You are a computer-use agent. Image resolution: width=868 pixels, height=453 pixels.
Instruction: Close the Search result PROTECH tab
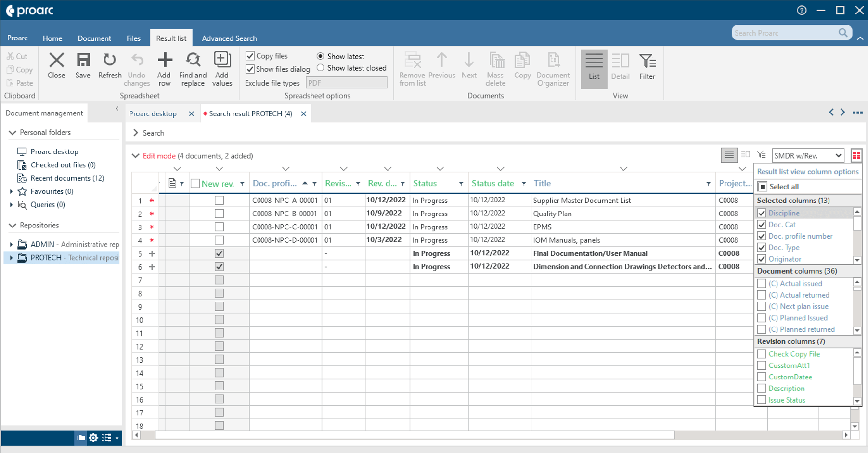pos(303,113)
